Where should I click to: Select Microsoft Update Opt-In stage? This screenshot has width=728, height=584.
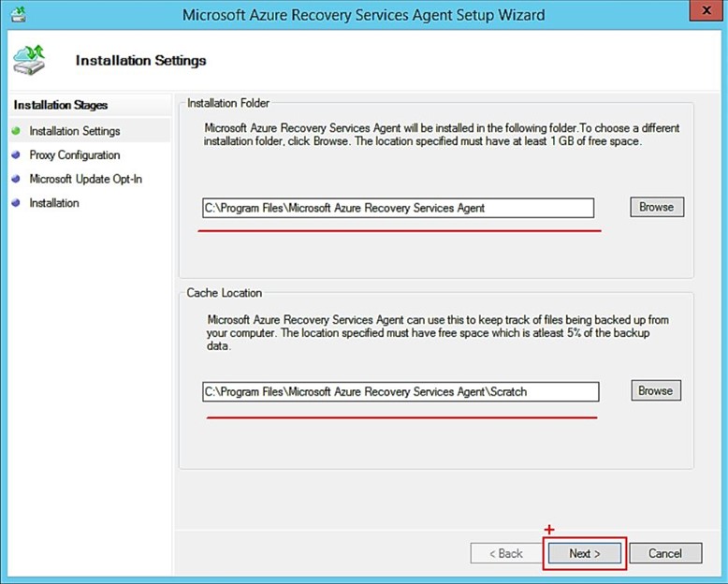point(85,179)
